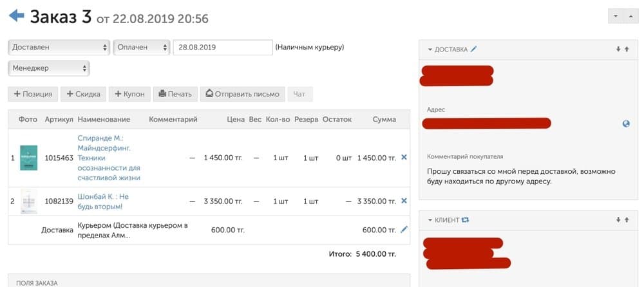Edit delivery cost with pencil icon
Viewport: 644px width, 287px height.
pyautogui.click(x=404, y=230)
